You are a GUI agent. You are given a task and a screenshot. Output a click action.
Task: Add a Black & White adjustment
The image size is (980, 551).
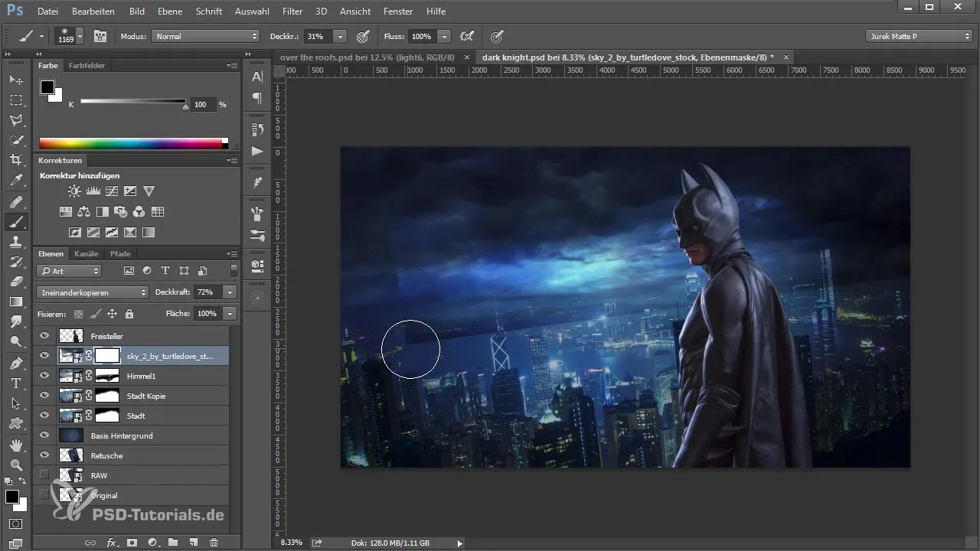(103, 212)
